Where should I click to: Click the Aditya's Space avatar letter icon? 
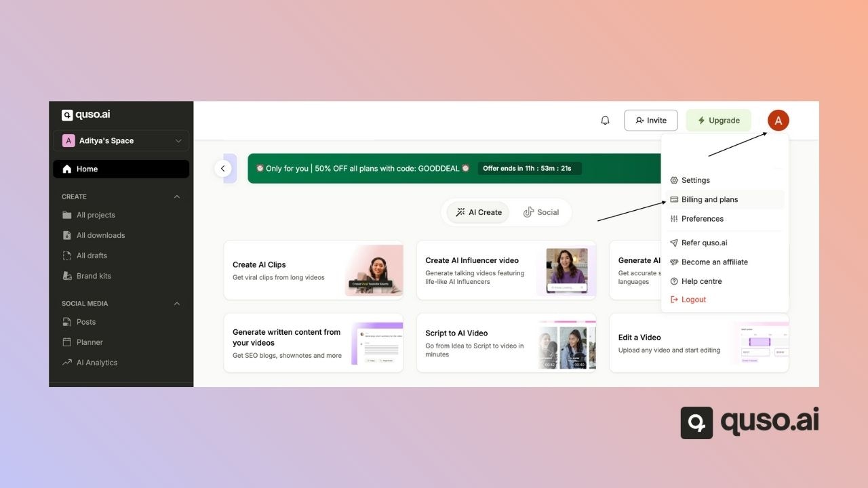(x=68, y=141)
